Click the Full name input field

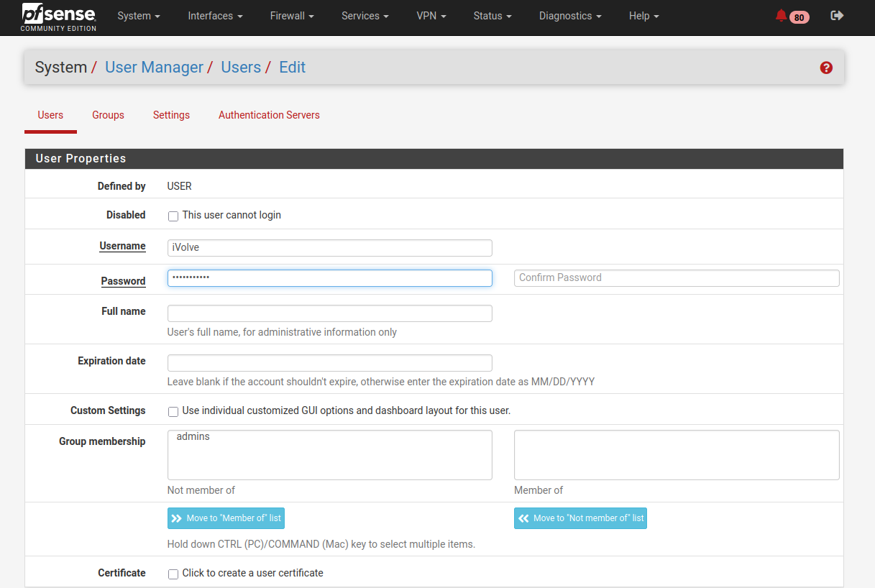pyautogui.click(x=330, y=313)
